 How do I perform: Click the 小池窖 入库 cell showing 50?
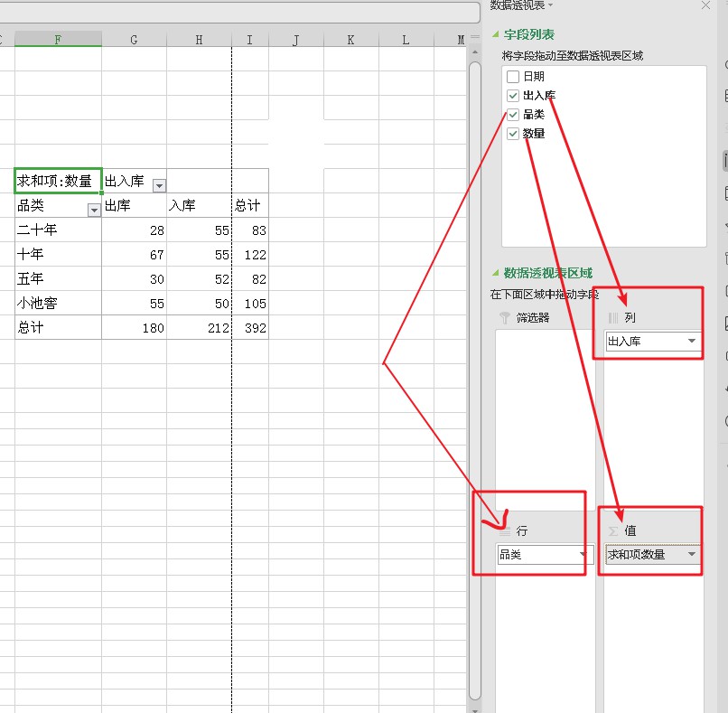pyautogui.click(x=199, y=303)
